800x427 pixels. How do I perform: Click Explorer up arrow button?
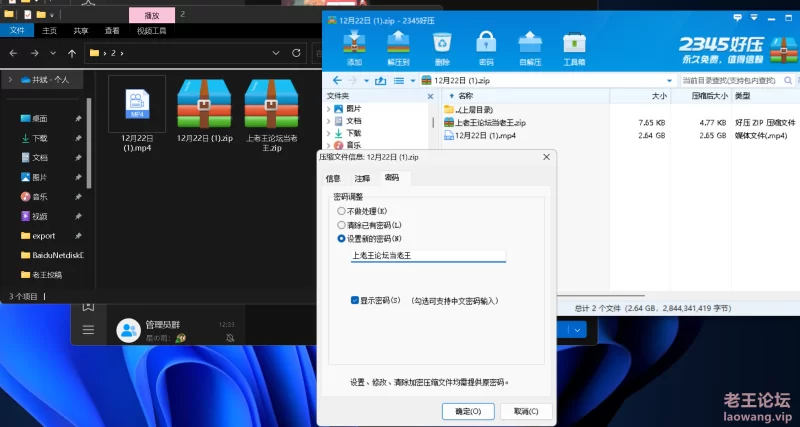pyautogui.click(x=72, y=53)
